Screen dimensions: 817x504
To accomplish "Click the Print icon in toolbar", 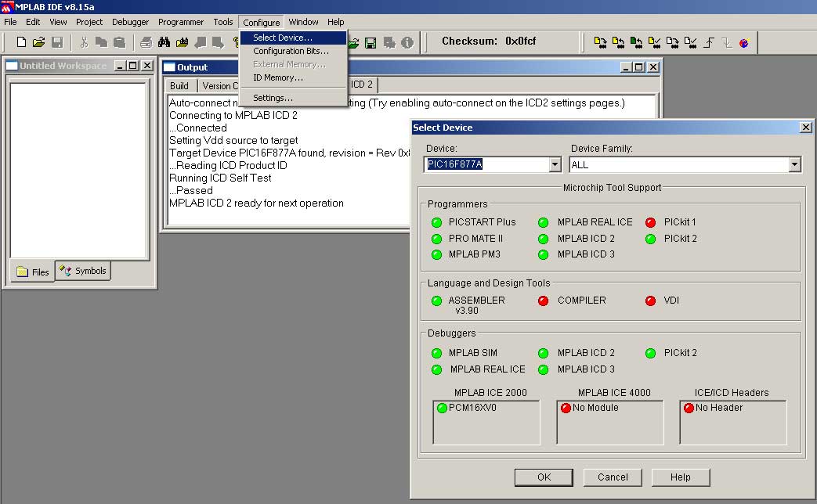I will coord(146,42).
